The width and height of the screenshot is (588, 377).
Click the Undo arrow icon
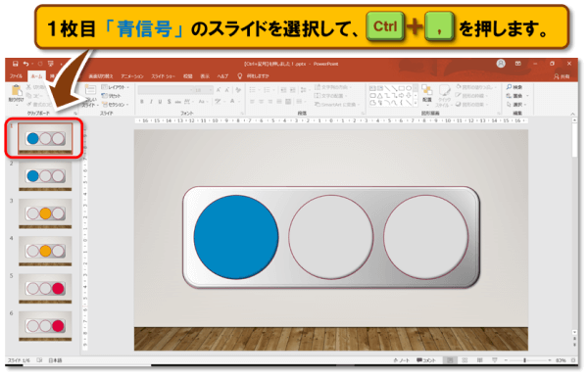click(25, 64)
